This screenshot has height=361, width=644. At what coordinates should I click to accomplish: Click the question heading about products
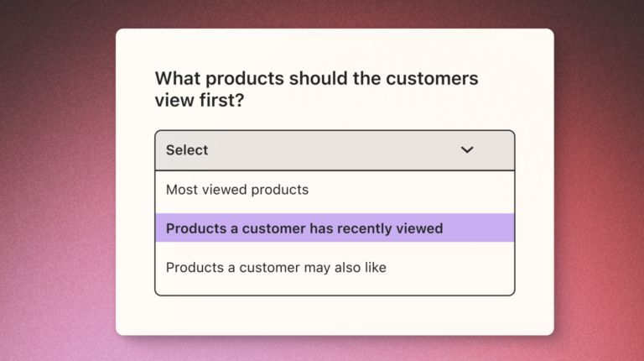point(316,89)
